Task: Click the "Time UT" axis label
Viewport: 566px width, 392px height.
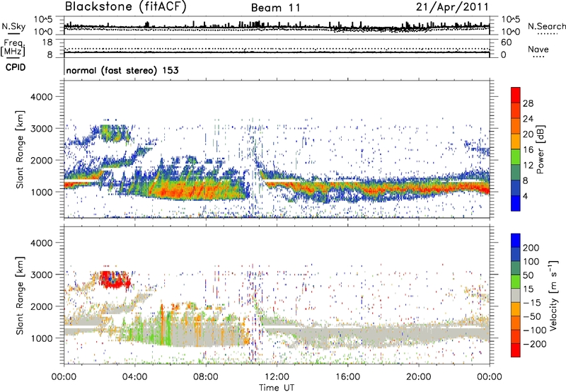Action: point(277,388)
